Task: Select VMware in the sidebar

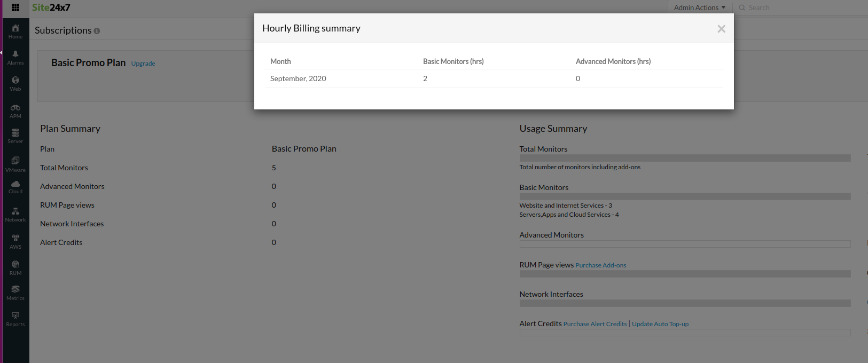Action: pyautogui.click(x=15, y=164)
